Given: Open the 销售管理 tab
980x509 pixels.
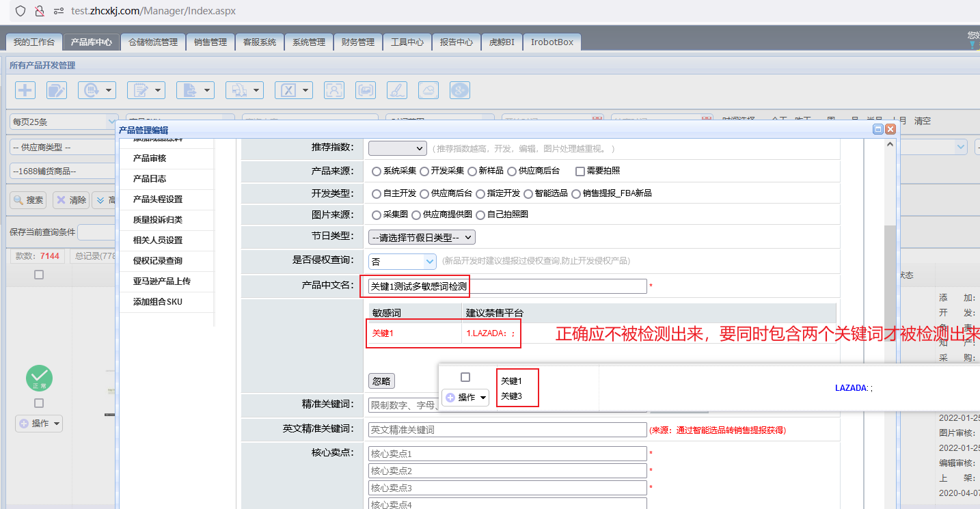Looking at the screenshot, I should [210, 42].
